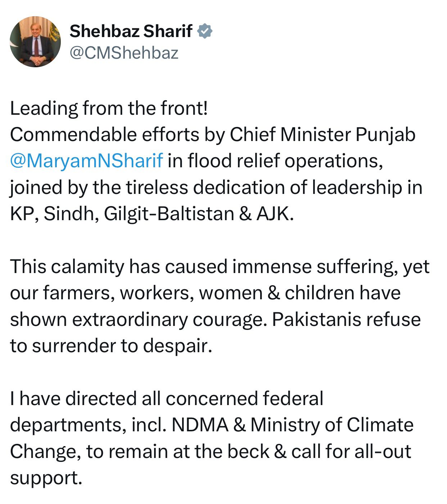Screen dimensions: 447x504
Task: Click the "Leading from the front!" line
Action: point(109,108)
